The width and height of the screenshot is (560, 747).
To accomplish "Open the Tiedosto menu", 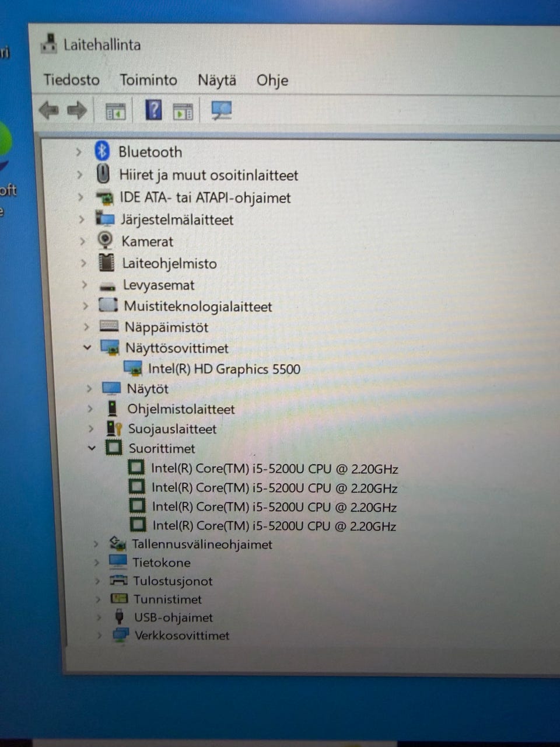I will (71, 79).
